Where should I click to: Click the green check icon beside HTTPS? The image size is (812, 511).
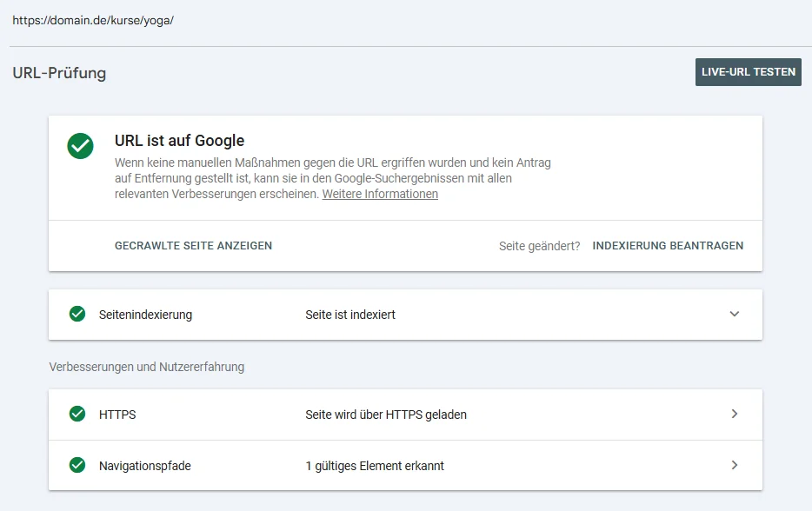click(77, 415)
